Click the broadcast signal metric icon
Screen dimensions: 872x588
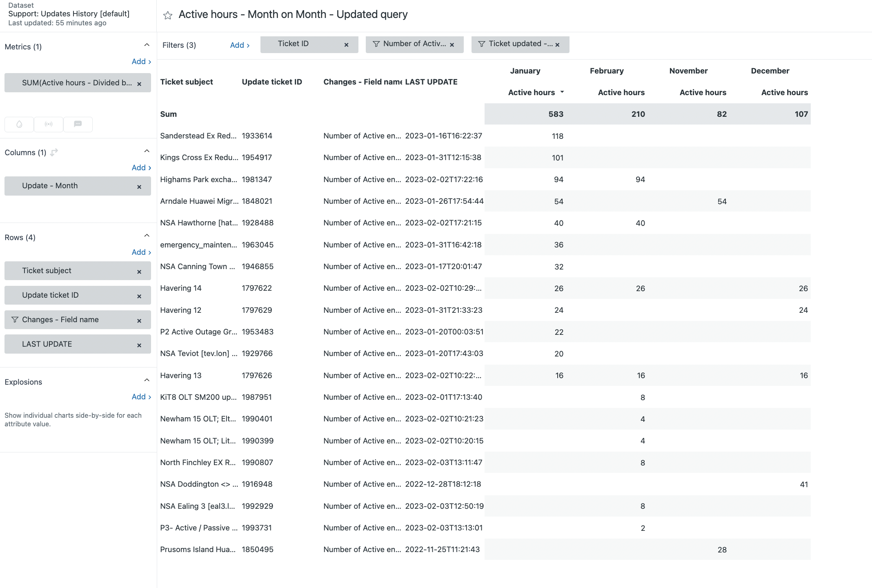point(49,124)
